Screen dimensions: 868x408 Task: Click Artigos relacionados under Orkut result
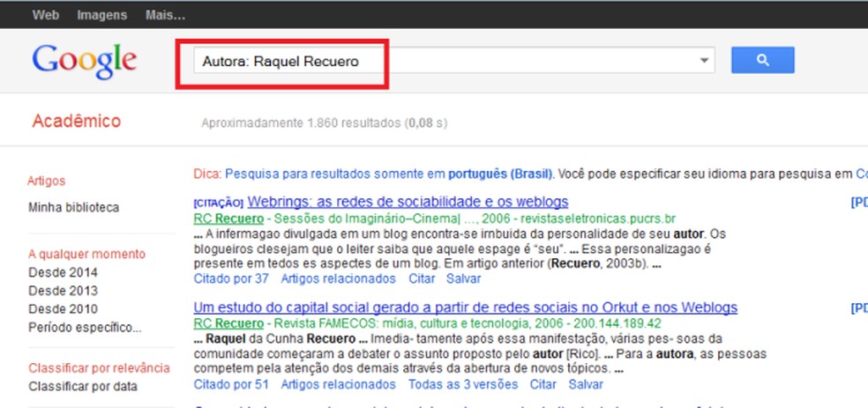click(x=338, y=384)
